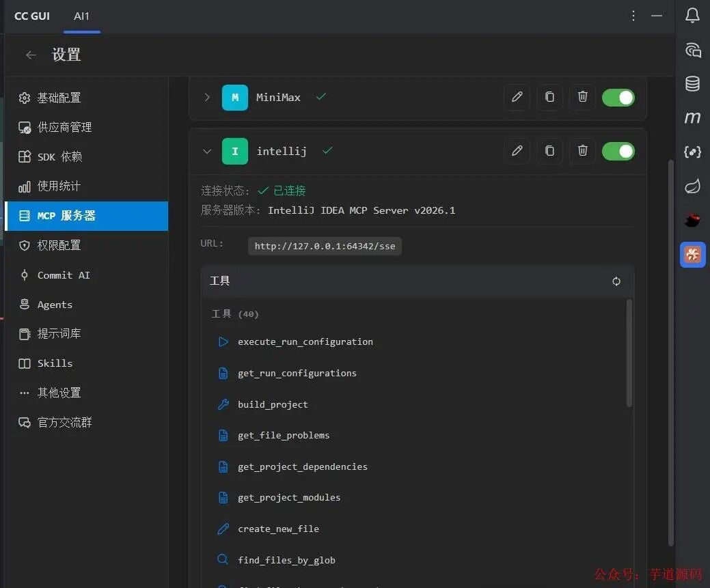The width and height of the screenshot is (710, 588).
Task: Edit the intellij server with pencil icon
Action: [x=517, y=151]
